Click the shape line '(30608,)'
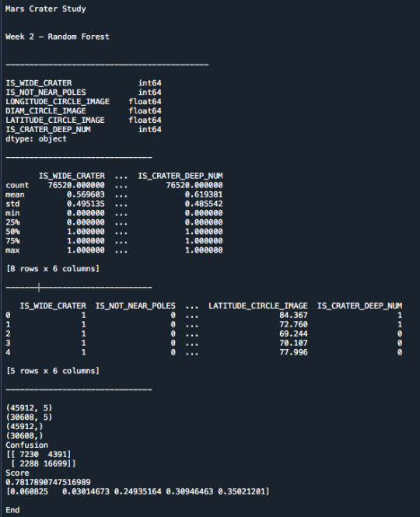The image size is (420, 517). pyautogui.click(x=24, y=436)
